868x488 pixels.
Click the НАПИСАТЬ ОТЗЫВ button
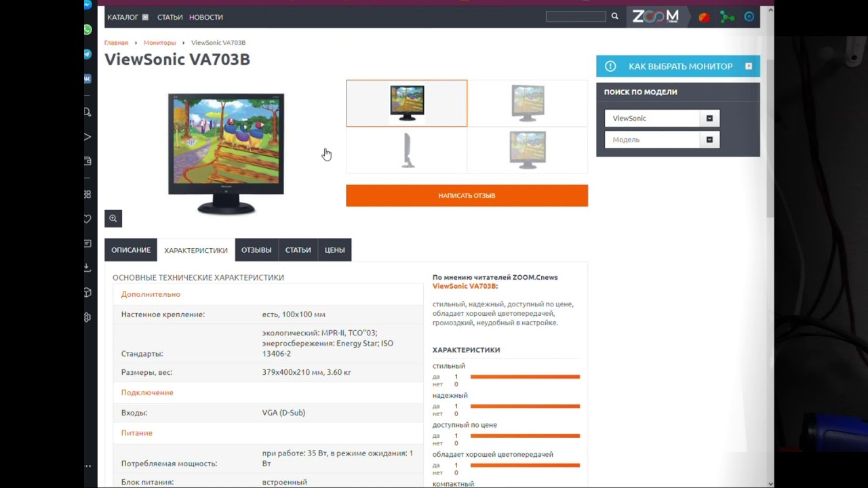point(467,195)
